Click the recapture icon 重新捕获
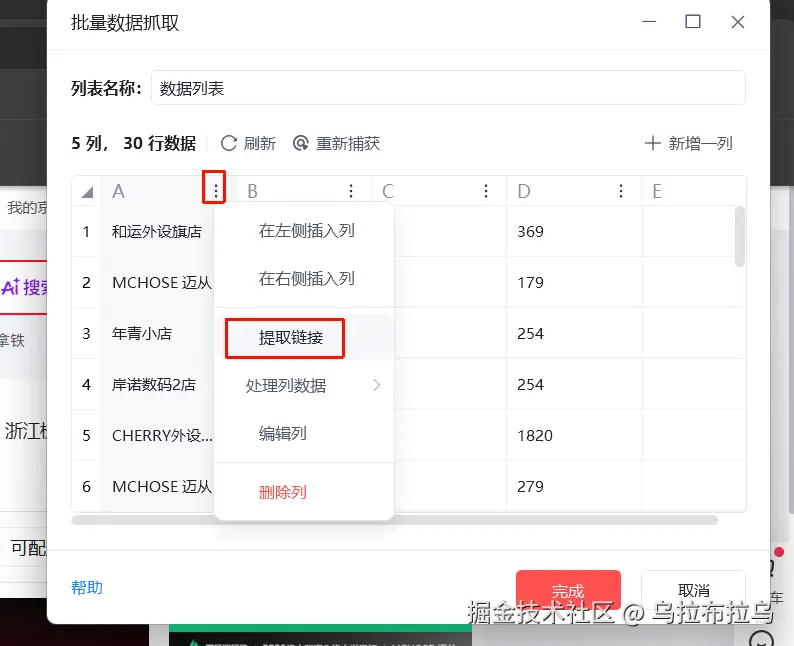This screenshot has width=794, height=646. click(x=301, y=143)
